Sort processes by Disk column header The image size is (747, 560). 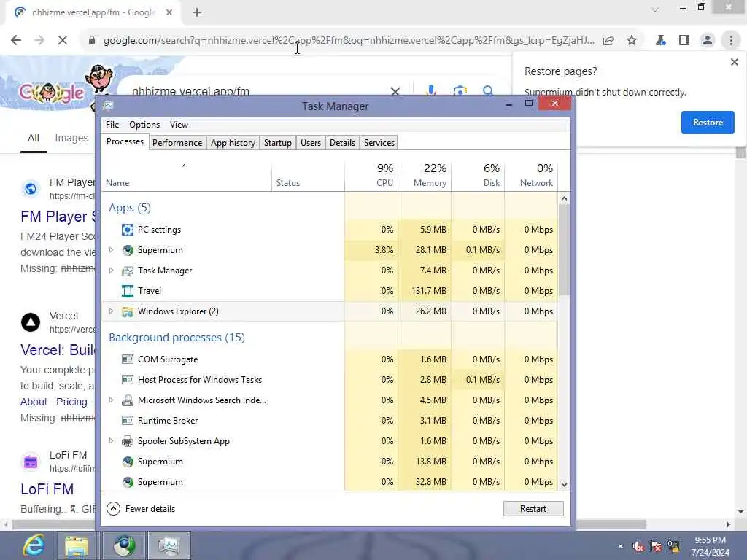pos(479,175)
